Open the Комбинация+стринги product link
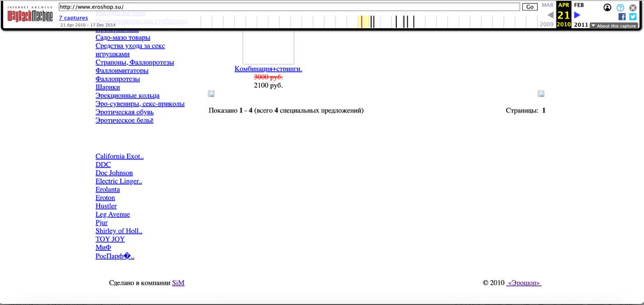This screenshot has height=305, width=644. pos(268,69)
